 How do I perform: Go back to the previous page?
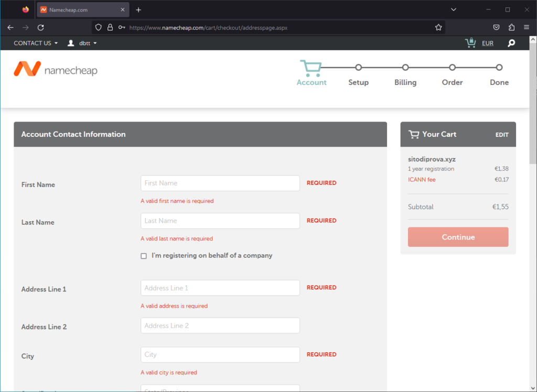click(x=10, y=27)
